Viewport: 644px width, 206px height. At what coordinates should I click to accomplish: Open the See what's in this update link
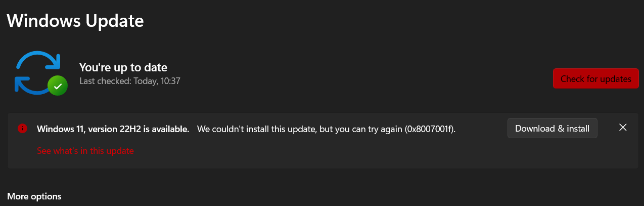pyautogui.click(x=85, y=151)
